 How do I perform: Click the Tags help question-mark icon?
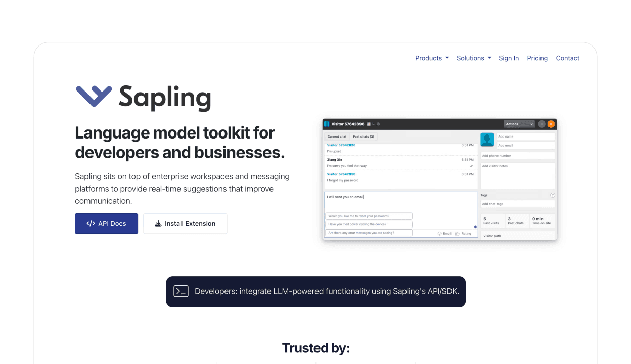[552, 195]
